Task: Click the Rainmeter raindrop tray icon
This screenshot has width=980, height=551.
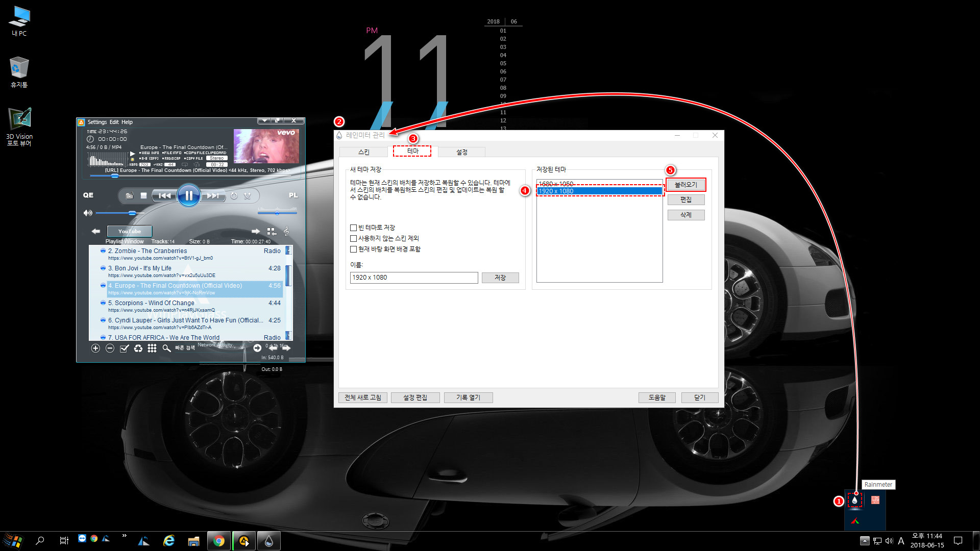Action: [x=854, y=500]
